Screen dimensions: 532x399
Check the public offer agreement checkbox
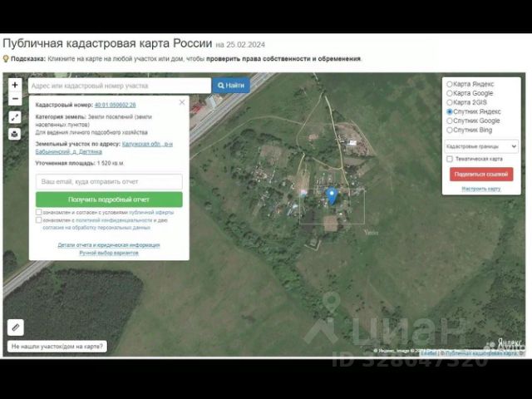[x=39, y=212]
